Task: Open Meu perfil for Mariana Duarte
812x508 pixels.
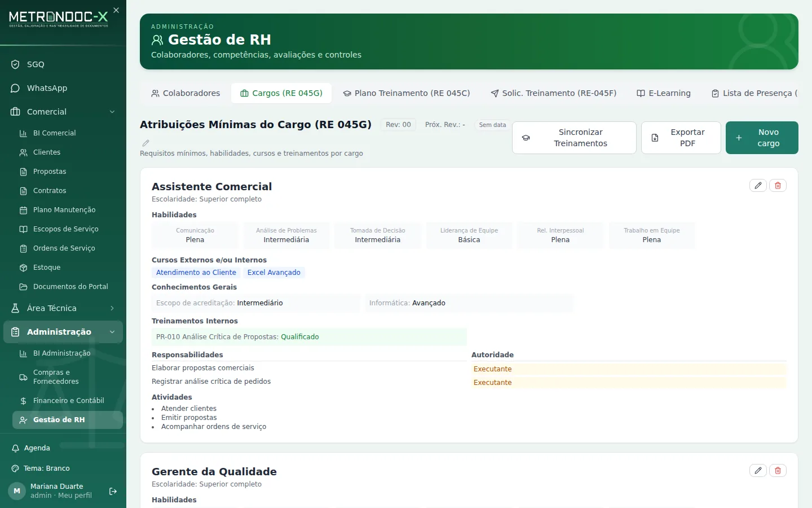Action: pos(75,496)
